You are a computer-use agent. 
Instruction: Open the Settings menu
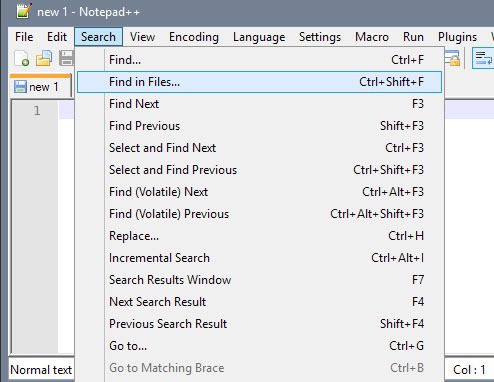(320, 37)
